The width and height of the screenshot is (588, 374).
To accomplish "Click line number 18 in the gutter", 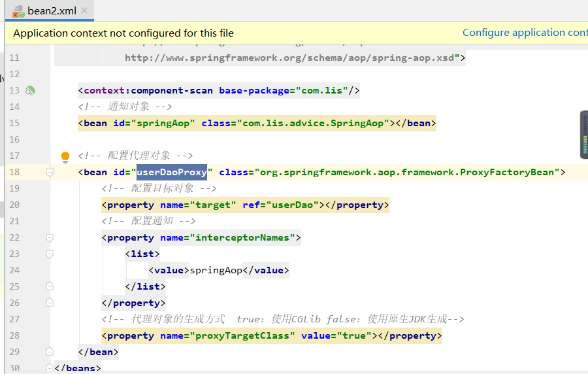I will click(14, 172).
